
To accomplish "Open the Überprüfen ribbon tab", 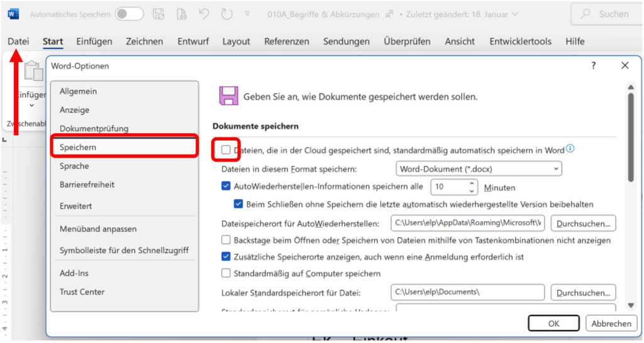I will 407,41.
